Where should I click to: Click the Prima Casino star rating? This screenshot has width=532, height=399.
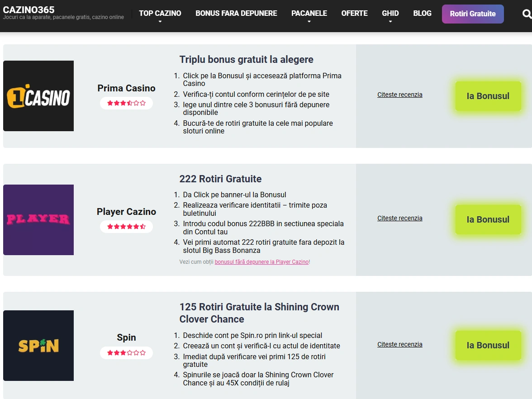[126, 103]
